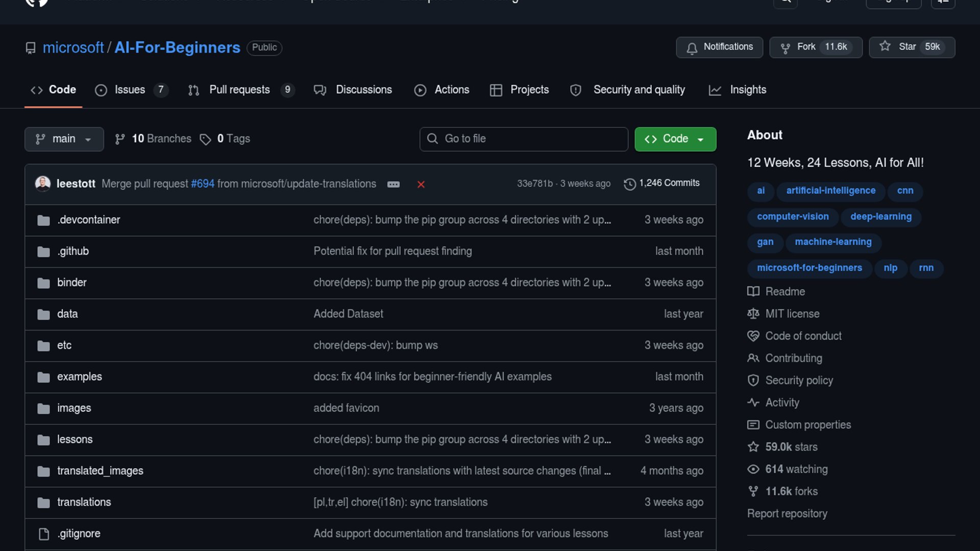980x551 pixels.
Task: Open Custom properties
Action: (x=799, y=425)
